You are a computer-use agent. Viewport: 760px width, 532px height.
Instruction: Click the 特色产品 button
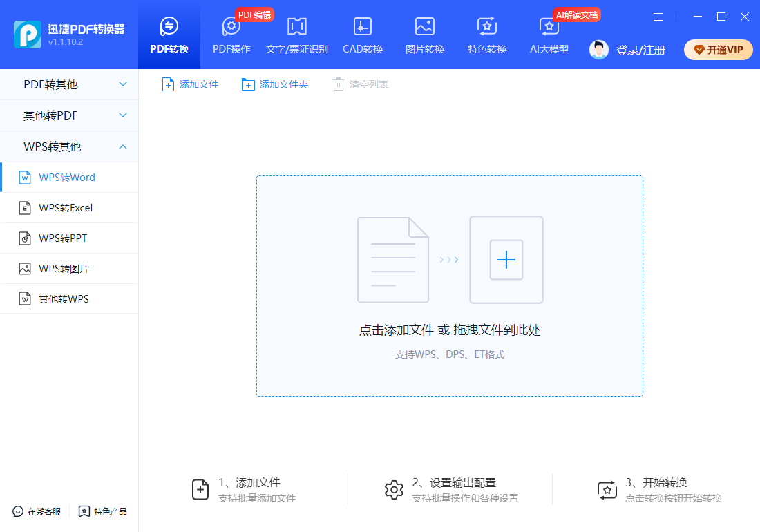point(103,511)
